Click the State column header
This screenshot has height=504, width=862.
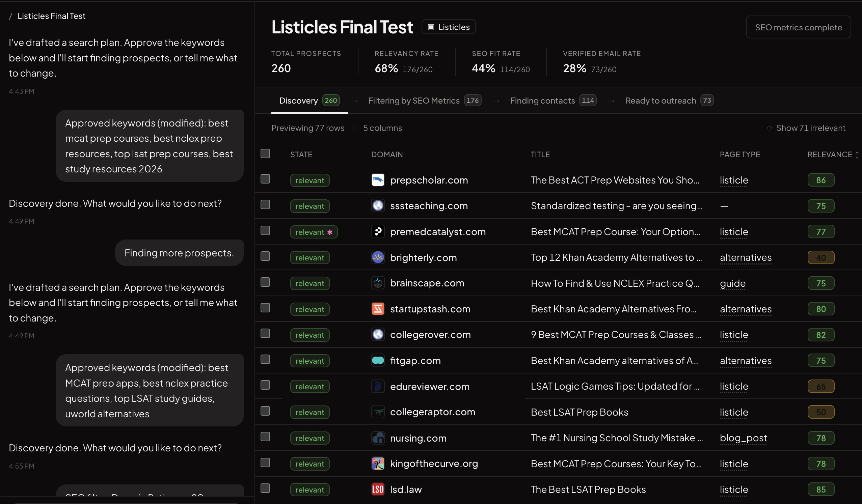[301, 155]
